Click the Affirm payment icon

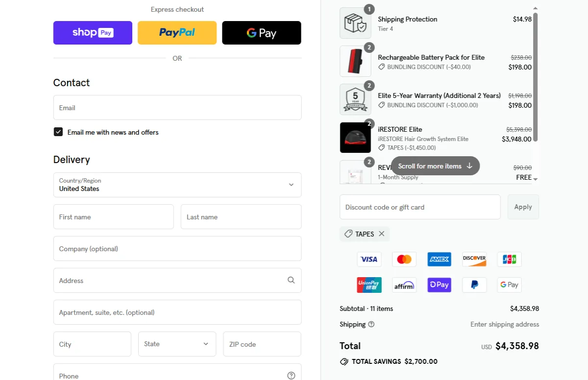(404, 285)
